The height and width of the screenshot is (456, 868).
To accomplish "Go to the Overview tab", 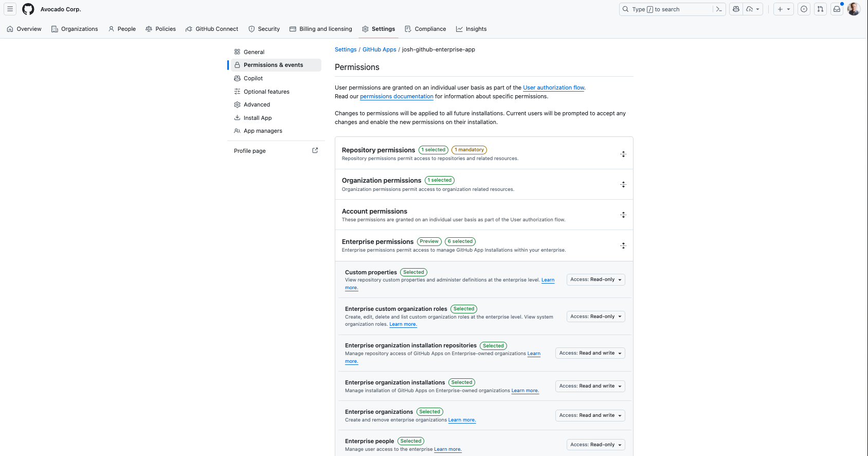I will (x=24, y=29).
